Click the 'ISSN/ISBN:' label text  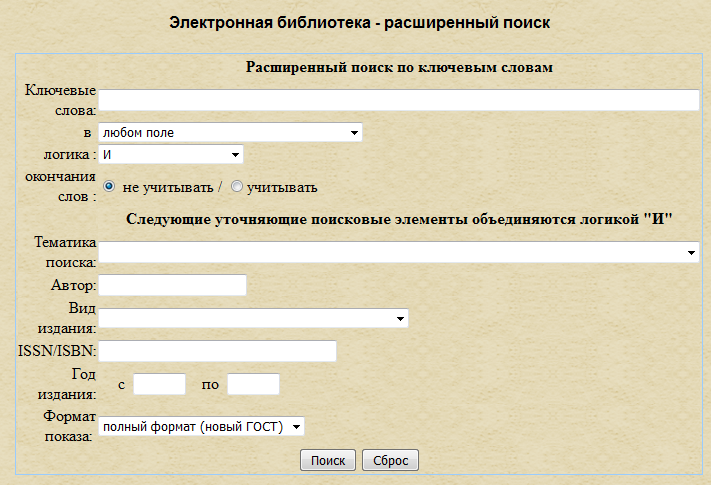[x=57, y=351]
